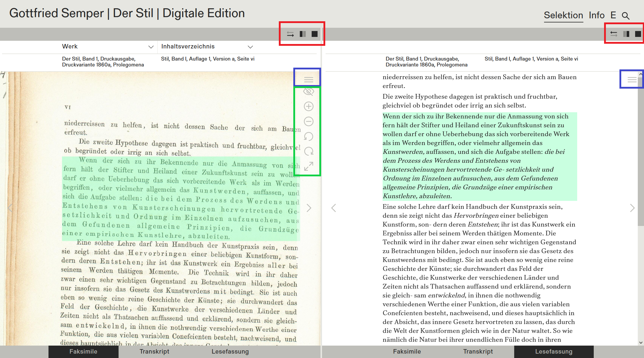This screenshot has width=644, height=358.
Task: Click the scroll-down arrow of right panel
Action: [641, 343]
